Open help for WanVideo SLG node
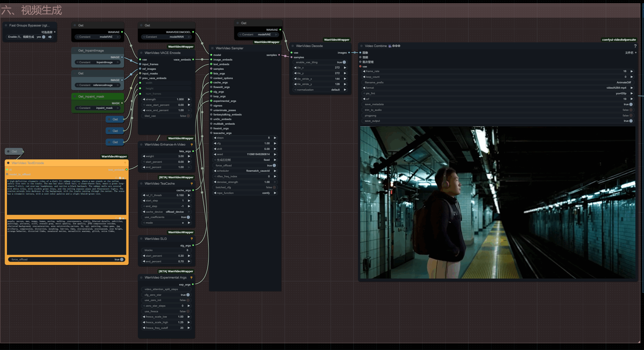 192,239
